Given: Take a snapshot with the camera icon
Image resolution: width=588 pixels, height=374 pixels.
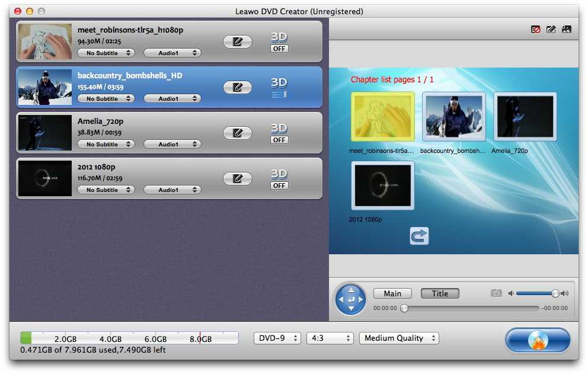Looking at the screenshot, I should [496, 293].
